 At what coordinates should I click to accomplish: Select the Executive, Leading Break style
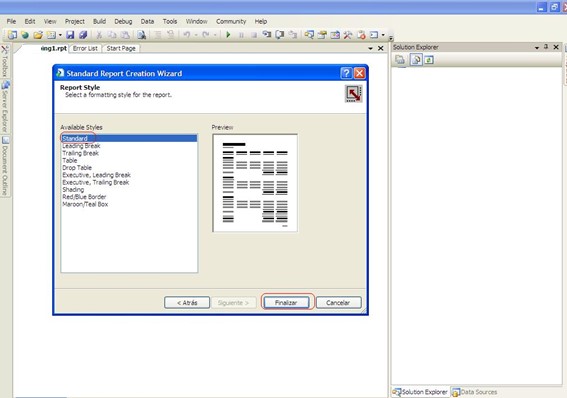[97, 175]
